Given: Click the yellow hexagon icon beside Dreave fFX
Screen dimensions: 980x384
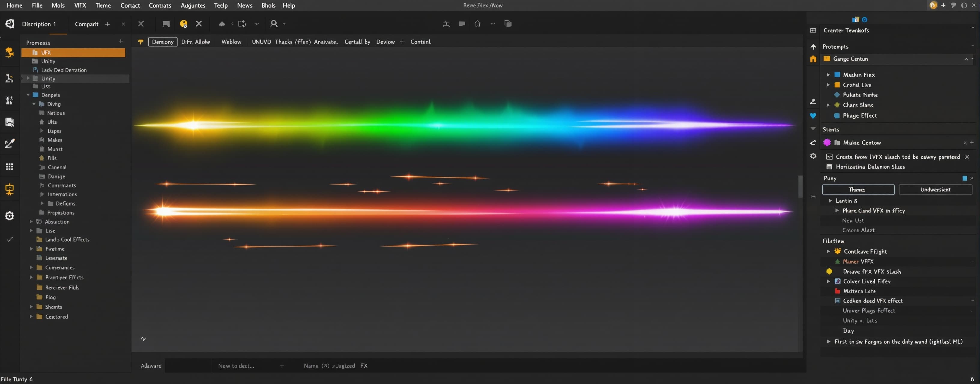Looking at the screenshot, I should tap(829, 271).
